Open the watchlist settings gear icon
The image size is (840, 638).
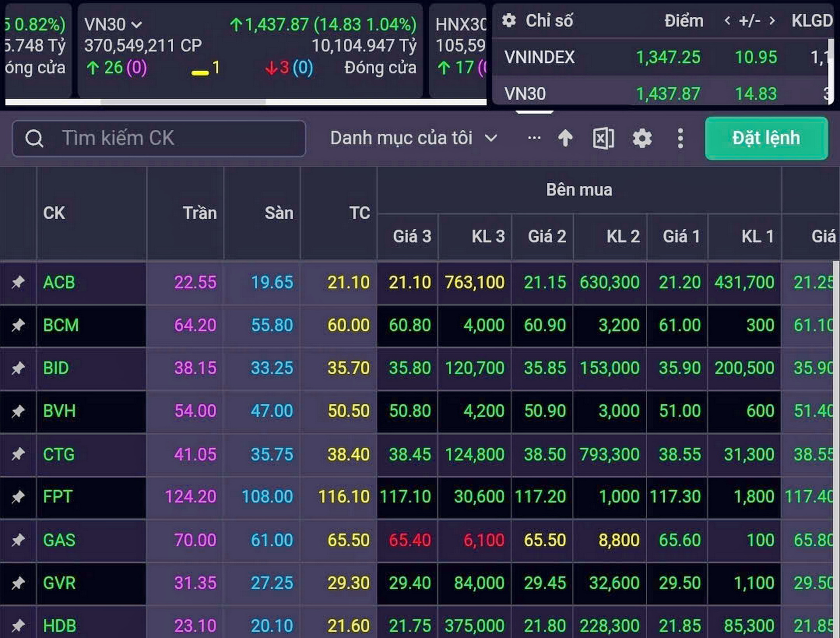click(642, 138)
